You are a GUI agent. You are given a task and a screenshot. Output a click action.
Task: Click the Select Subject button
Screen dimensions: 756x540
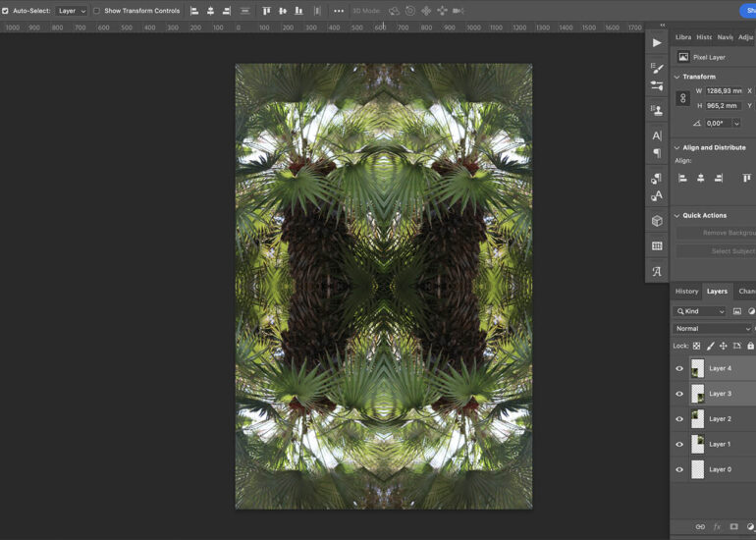click(x=716, y=251)
